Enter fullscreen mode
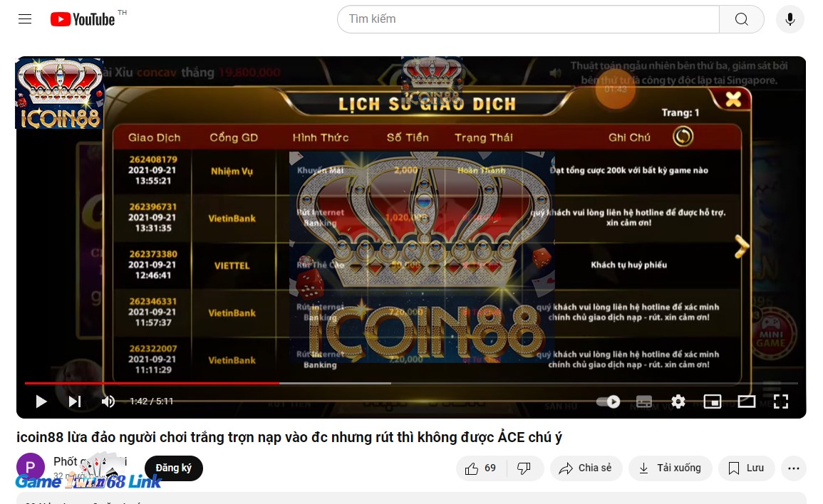This screenshot has width=823, height=504. (782, 401)
